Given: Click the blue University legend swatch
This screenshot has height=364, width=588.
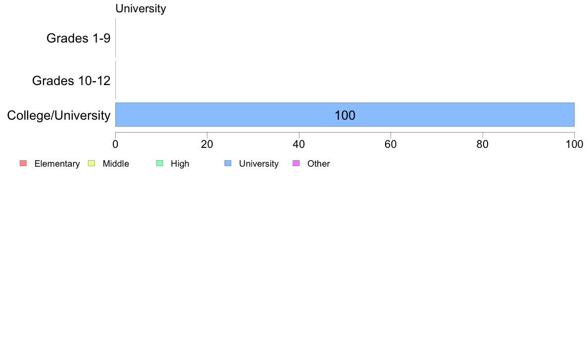Looking at the screenshot, I should coord(228,163).
